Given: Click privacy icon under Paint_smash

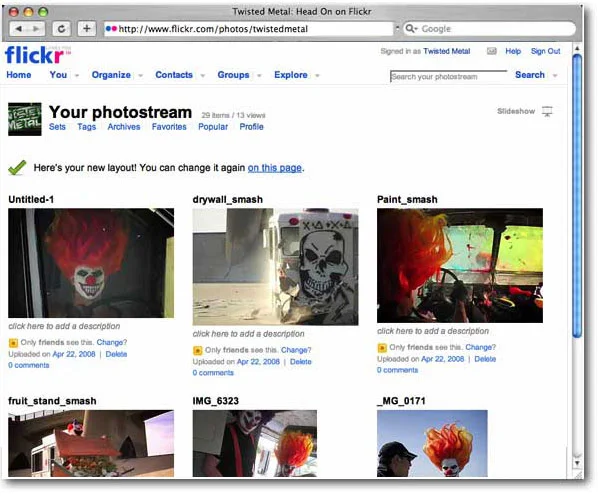Looking at the screenshot, I should click(382, 348).
